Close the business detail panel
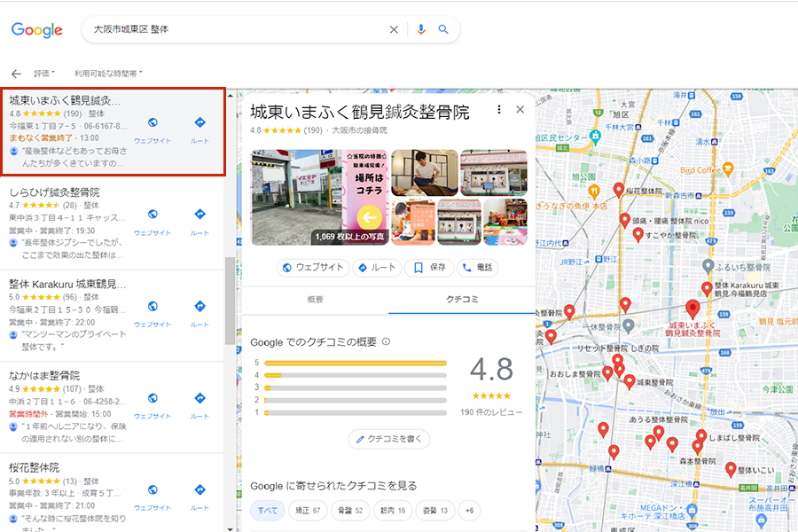 tap(520, 110)
